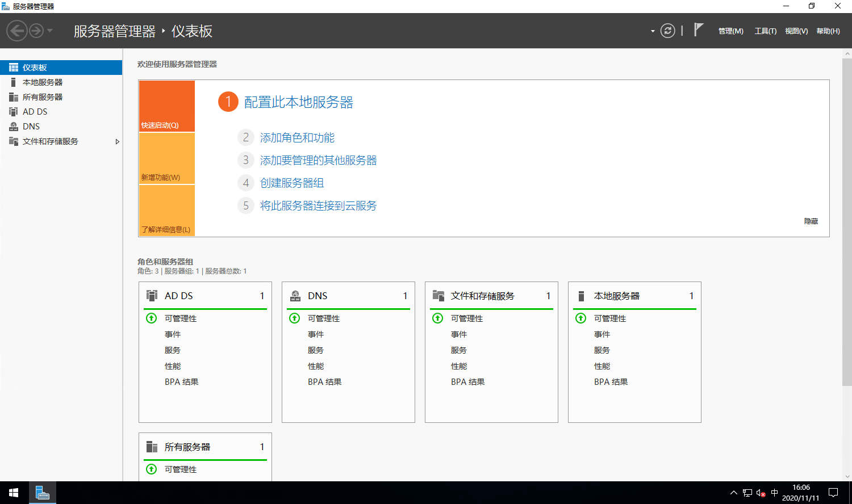Image resolution: width=852 pixels, height=504 pixels.
Task: Open the 本地服务器 tile header
Action: pos(634,296)
